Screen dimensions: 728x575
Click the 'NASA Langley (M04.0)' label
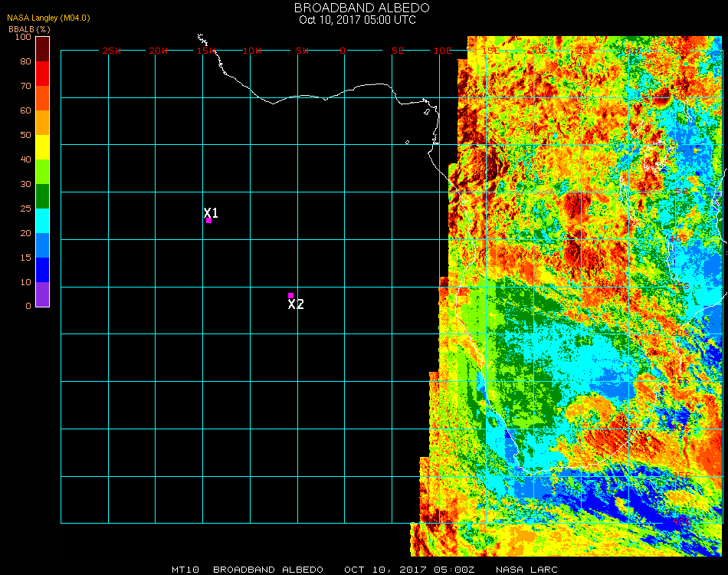tap(48, 18)
